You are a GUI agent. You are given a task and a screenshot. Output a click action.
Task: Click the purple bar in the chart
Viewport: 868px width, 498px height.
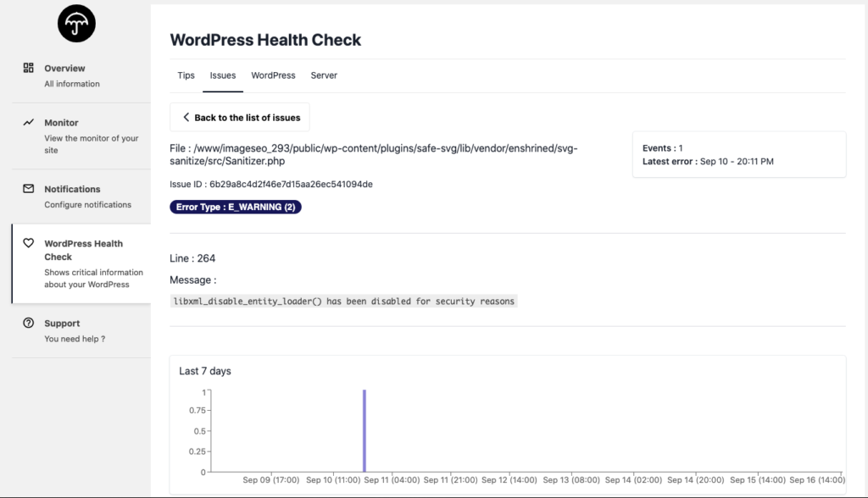pos(364,430)
